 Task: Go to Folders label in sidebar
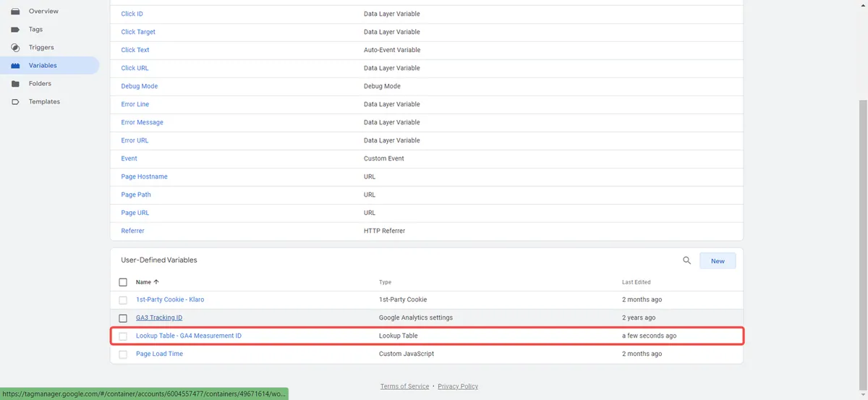click(x=40, y=84)
